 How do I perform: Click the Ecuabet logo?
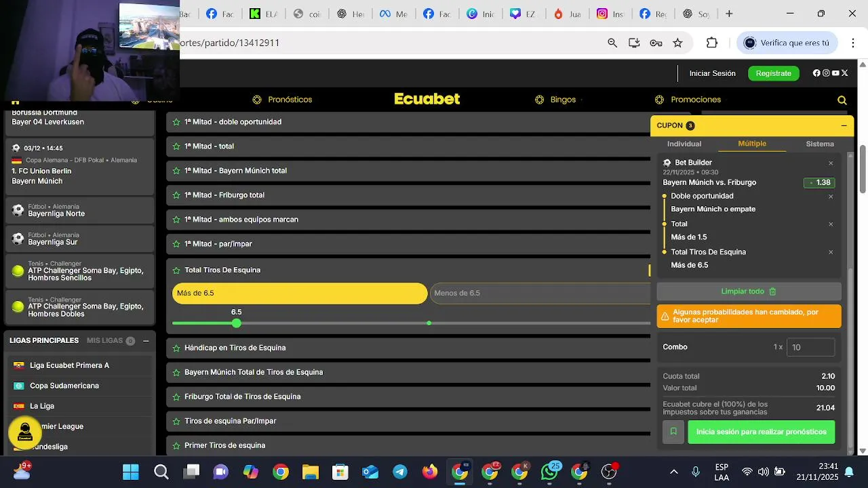427,99
